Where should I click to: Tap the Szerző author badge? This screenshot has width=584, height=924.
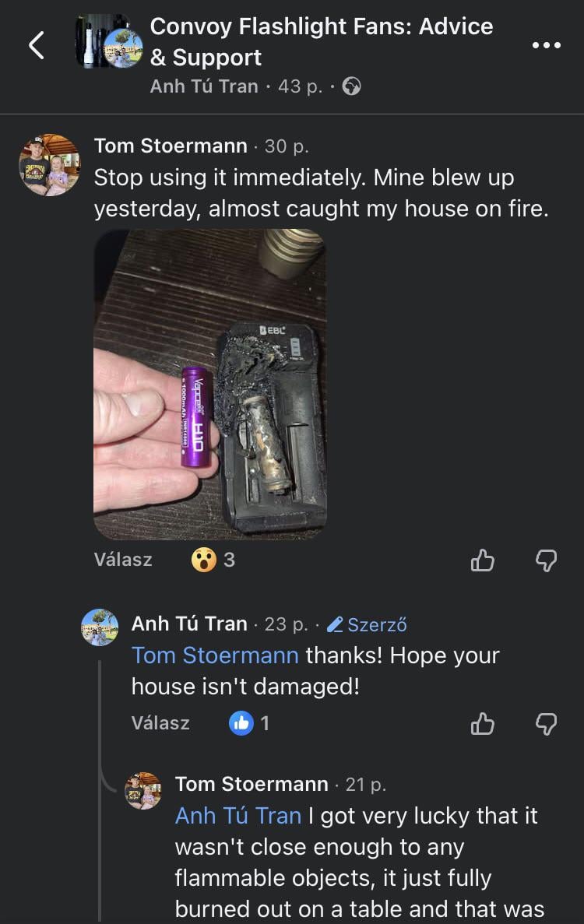367,624
